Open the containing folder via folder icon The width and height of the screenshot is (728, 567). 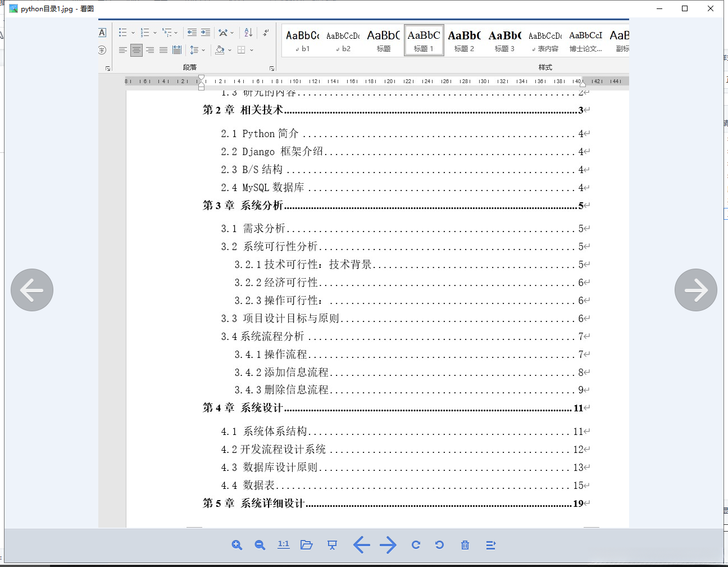click(307, 545)
